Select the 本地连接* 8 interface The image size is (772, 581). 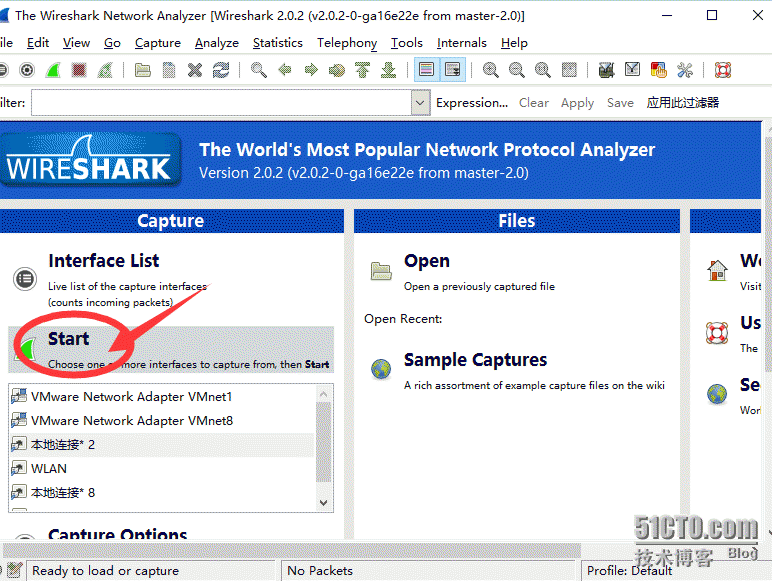[161, 492]
